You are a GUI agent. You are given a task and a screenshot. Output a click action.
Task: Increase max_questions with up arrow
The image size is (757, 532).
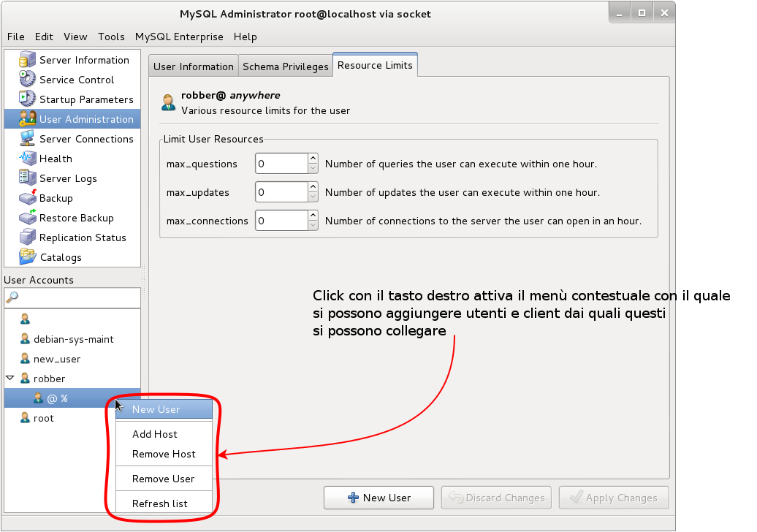pyautogui.click(x=313, y=159)
